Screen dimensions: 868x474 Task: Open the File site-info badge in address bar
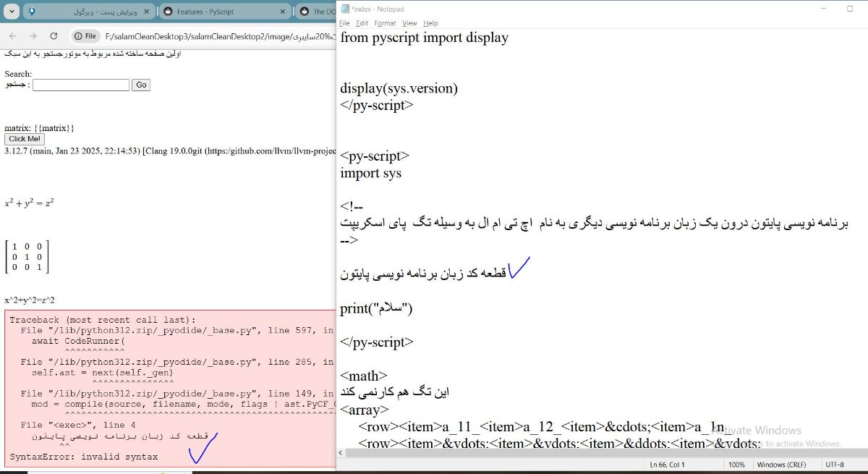(x=85, y=35)
